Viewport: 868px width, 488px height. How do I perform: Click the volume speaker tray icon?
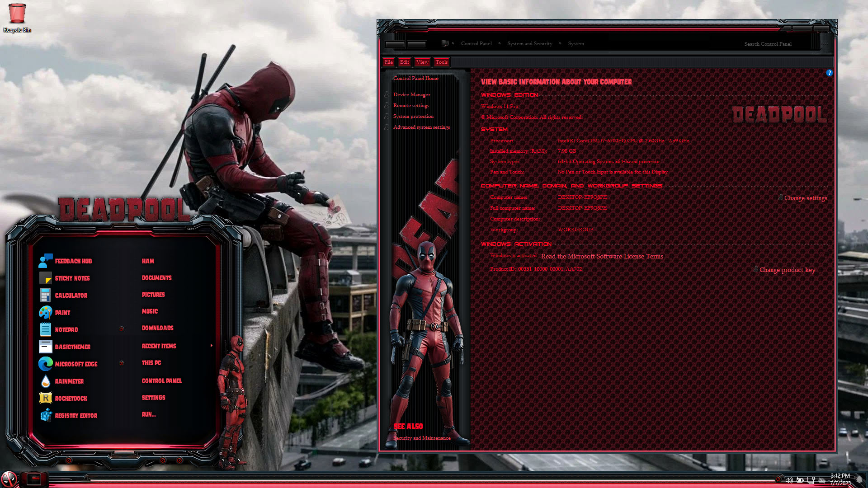pyautogui.click(x=789, y=480)
